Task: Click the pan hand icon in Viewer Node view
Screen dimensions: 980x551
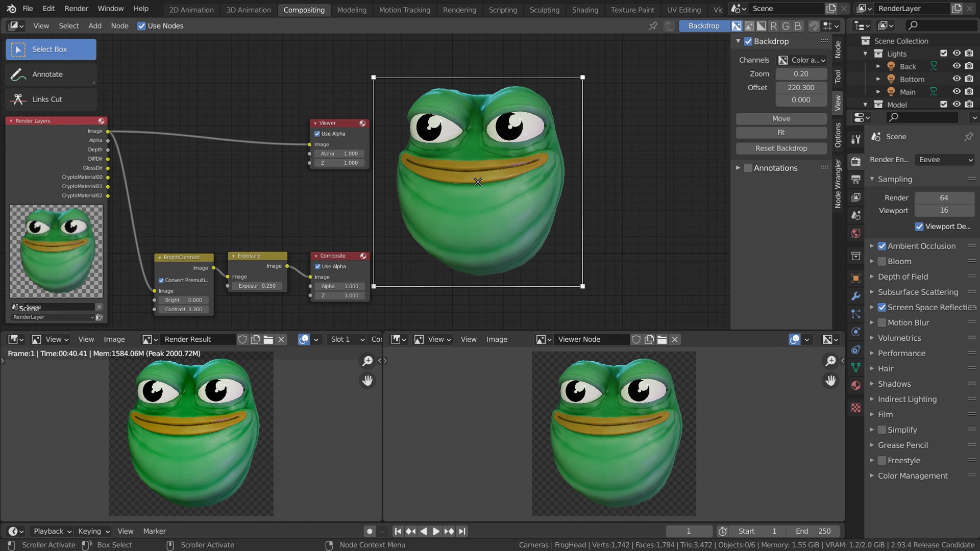Action: pyautogui.click(x=831, y=381)
